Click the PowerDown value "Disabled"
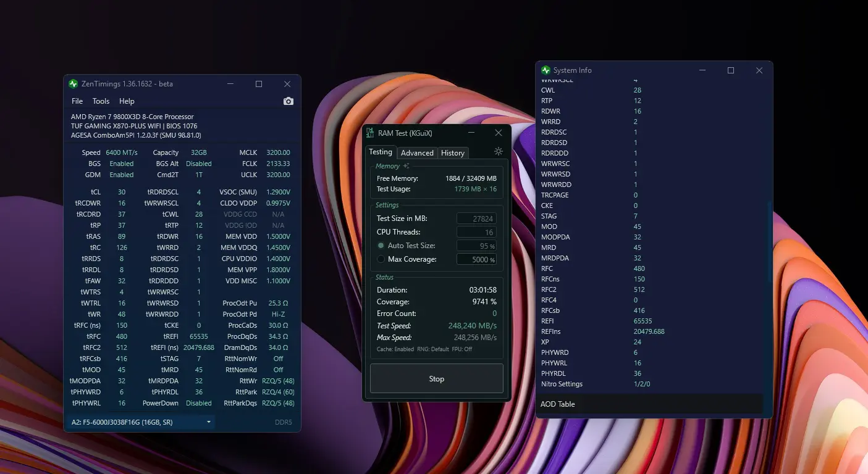This screenshot has width=868, height=474. (x=199, y=403)
